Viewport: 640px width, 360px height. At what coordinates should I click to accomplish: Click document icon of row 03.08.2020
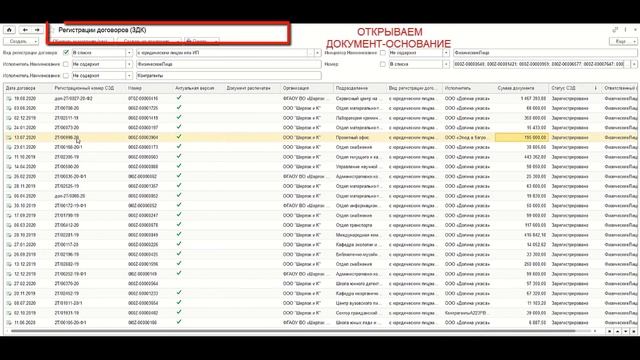9,108
